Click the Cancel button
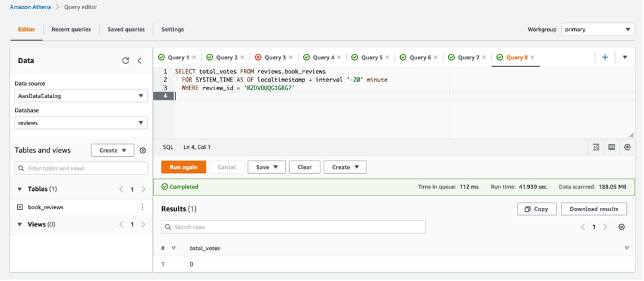This screenshot has width=644, height=281. pyautogui.click(x=227, y=167)
